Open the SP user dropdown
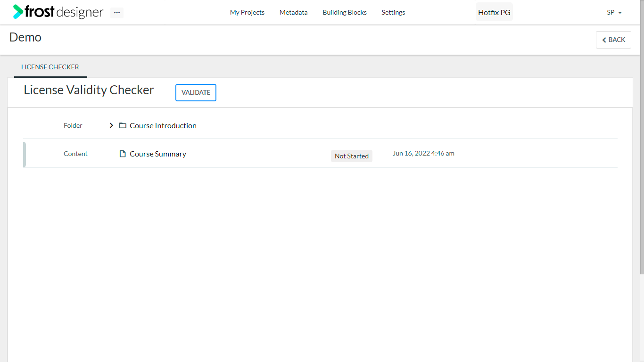 [614, 13]
